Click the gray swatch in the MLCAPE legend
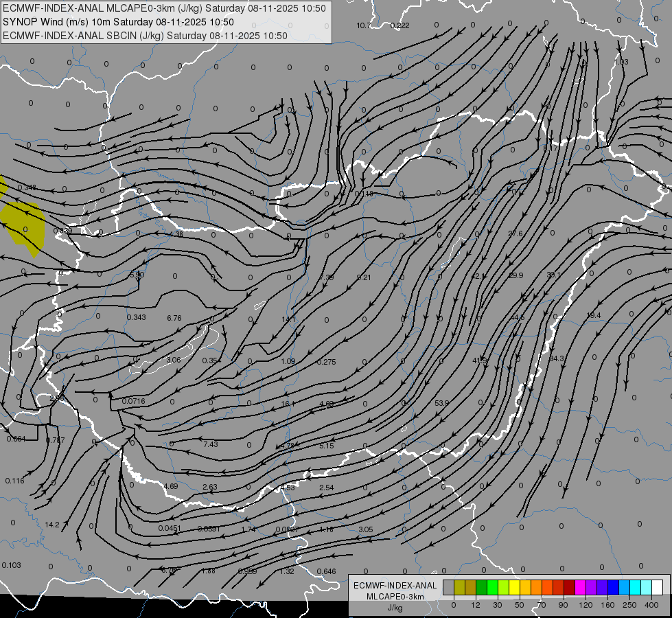 [449, 587]
